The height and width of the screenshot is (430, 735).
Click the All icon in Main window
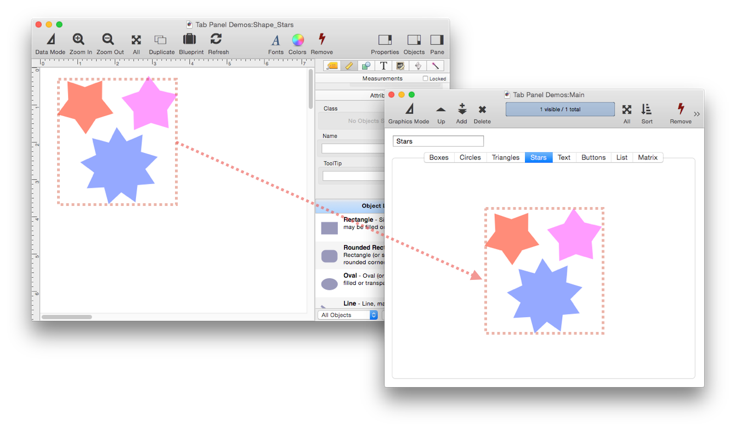(x=627, y=110)
